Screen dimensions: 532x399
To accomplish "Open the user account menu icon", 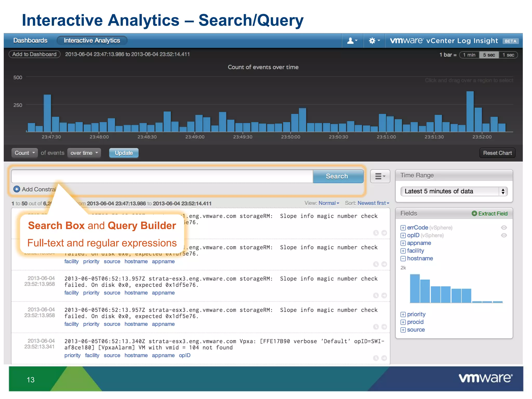I will [352, 41].
